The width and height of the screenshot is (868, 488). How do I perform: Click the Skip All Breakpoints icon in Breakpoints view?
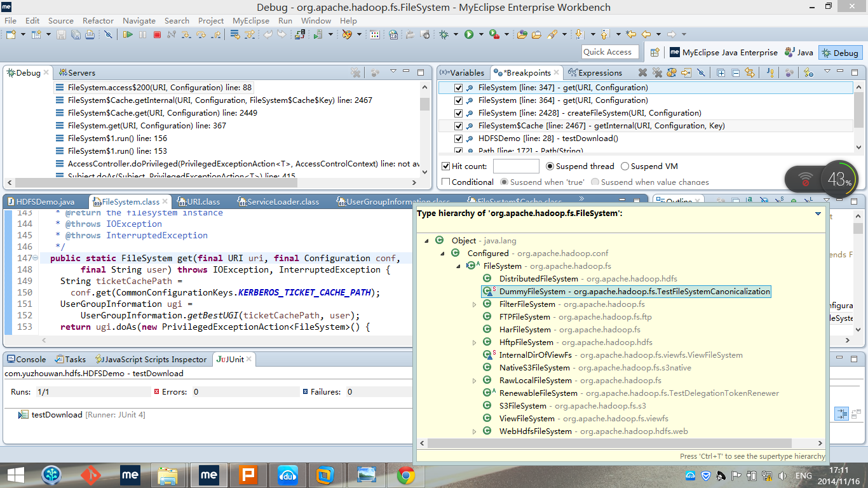tap(701, 72)
